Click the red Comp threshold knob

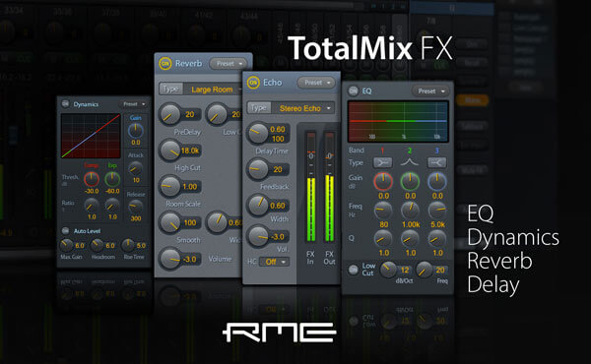[92, 179]
